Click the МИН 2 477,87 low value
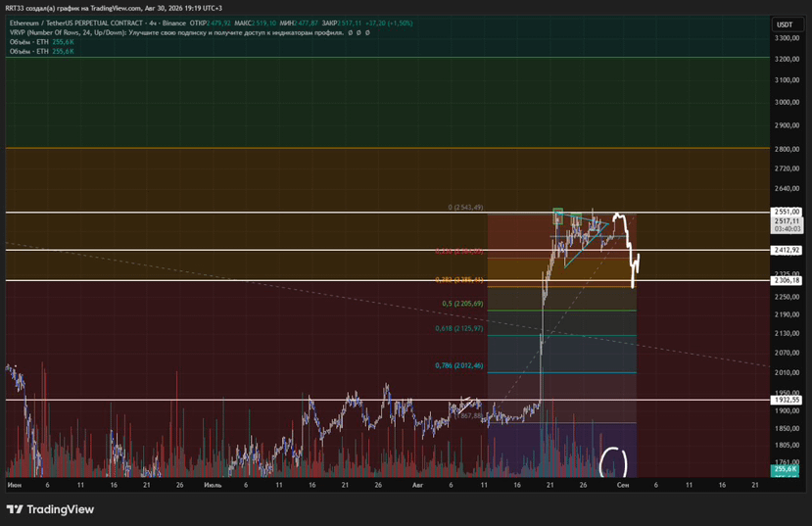The height and width of the screenshot is (526, 812). point(299,24)
